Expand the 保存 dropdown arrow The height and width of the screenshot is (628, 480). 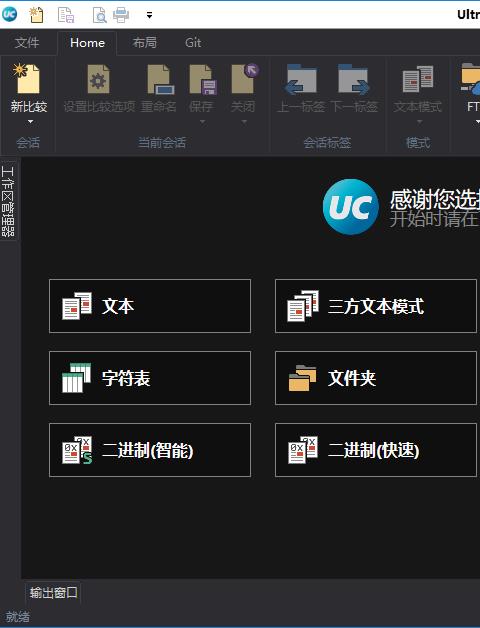tap(202, 121)
